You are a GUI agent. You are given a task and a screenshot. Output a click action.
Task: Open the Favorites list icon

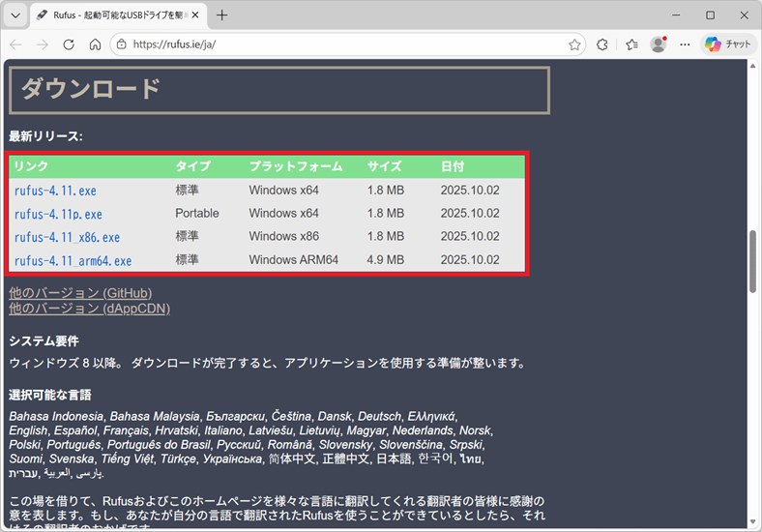[x=631, y=44]
